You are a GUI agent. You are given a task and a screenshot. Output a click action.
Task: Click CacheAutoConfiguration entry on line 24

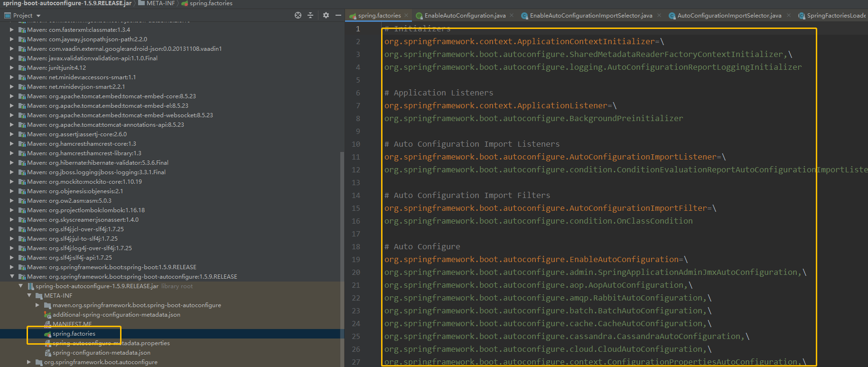[x=650, y=323]
